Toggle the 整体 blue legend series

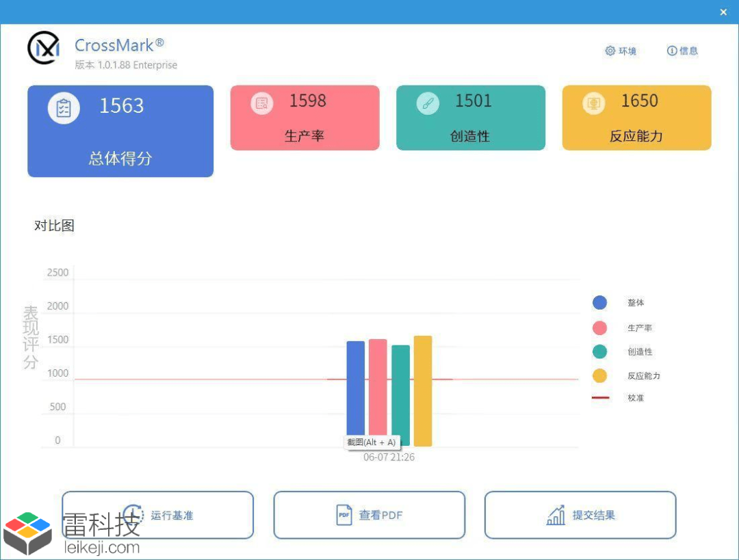tap(599, 302)
